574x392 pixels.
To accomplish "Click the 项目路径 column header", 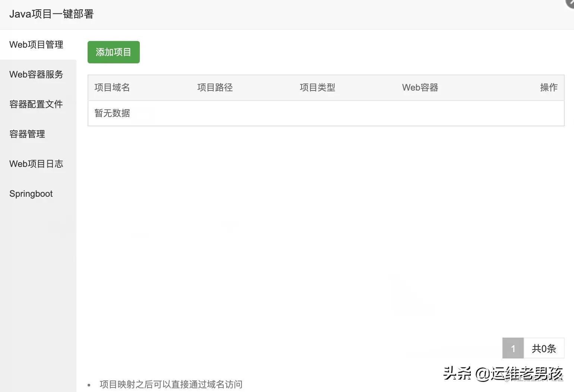I will click(215, 87).
